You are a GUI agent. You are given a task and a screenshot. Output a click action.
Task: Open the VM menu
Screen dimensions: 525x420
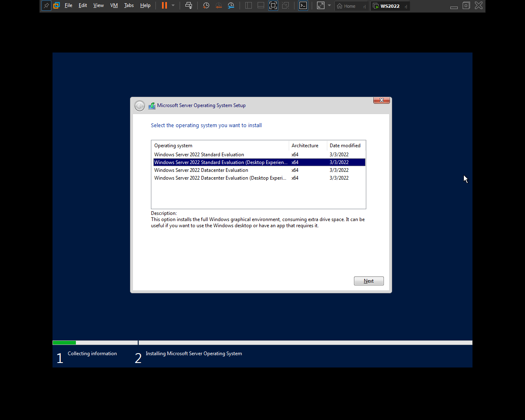tap(114, 6)
